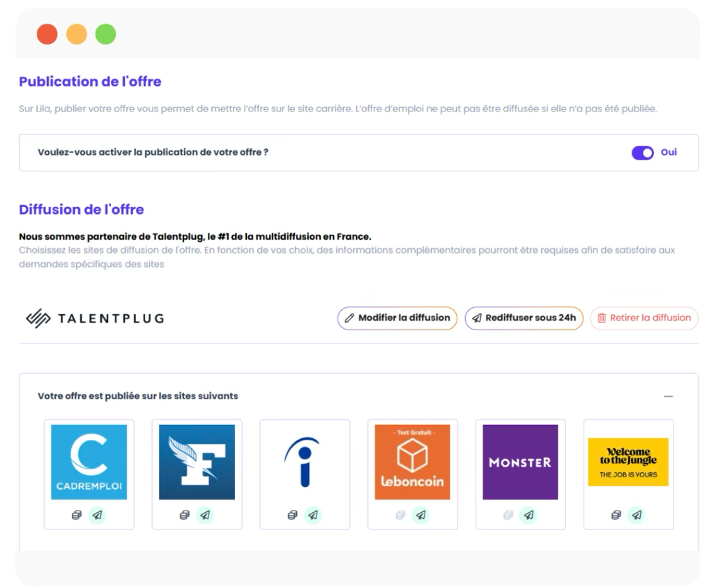
Task: Click the Retirer la diffusion button
Action: point(644,318)
